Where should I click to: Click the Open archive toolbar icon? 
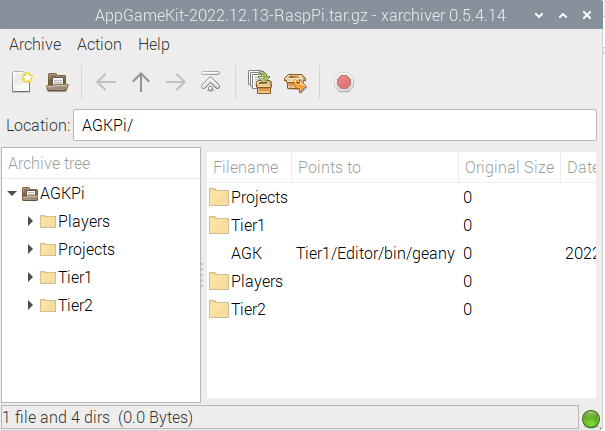[57, 82]
